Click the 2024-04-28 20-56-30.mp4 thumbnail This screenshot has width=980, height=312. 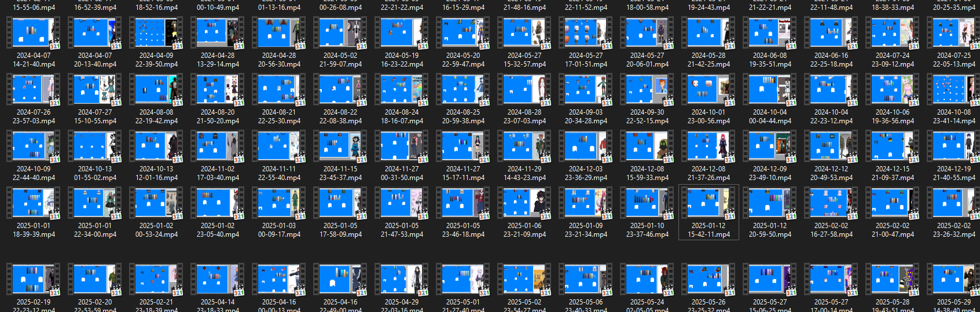(279, 32)
